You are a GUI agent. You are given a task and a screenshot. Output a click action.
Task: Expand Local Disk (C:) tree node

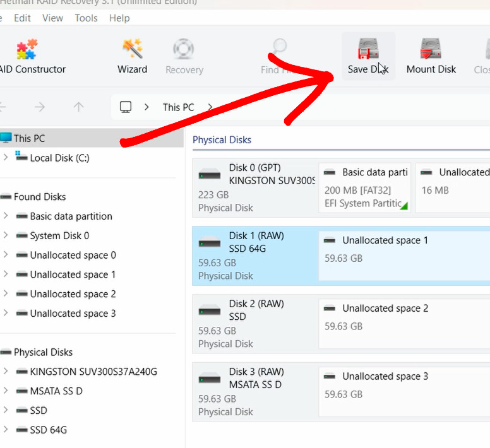click(5, 157)
